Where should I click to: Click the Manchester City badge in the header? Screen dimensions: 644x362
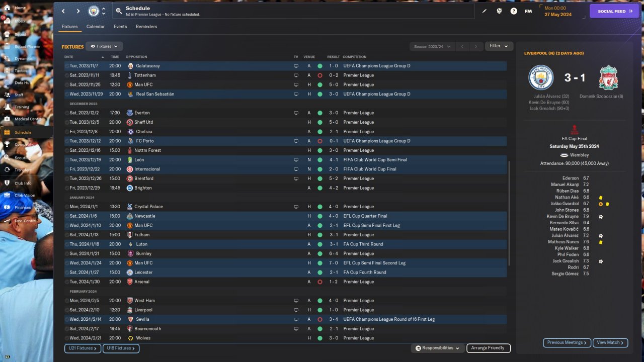(x=94, y=11)
